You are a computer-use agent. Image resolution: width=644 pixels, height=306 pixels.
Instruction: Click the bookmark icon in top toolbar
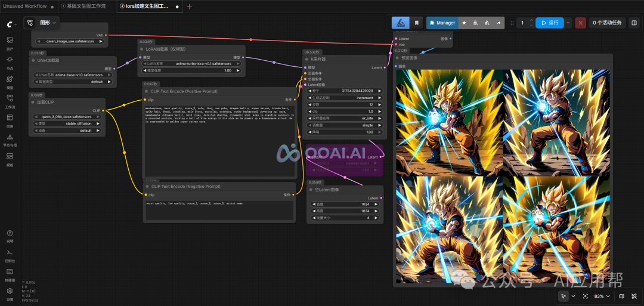click(x=416, y=23)
